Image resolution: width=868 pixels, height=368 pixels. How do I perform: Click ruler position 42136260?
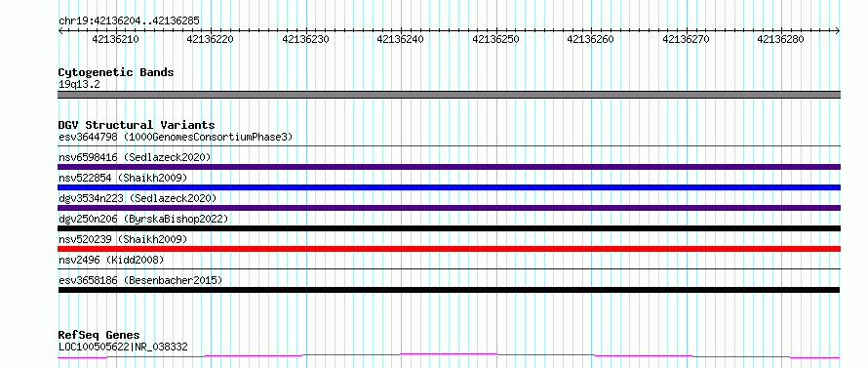pos(591,39)
